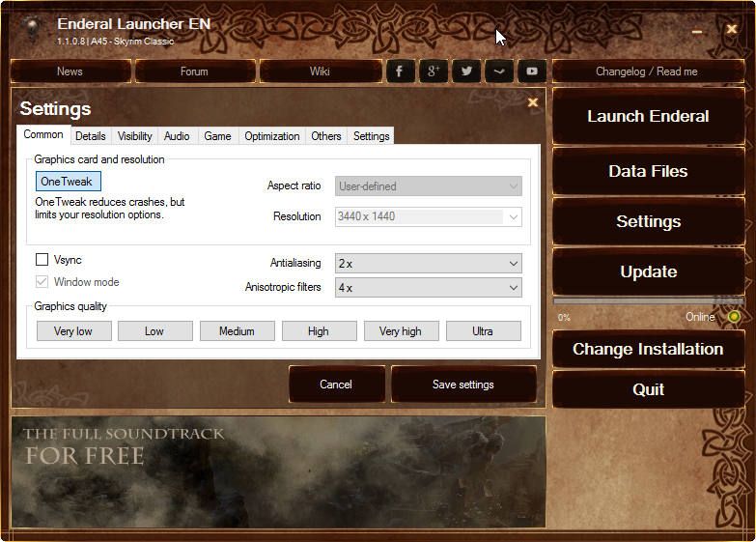The height and width of the screenshot is (542, 756).
Task: Click the Launch Enderal button
Action: pos(648,117)
